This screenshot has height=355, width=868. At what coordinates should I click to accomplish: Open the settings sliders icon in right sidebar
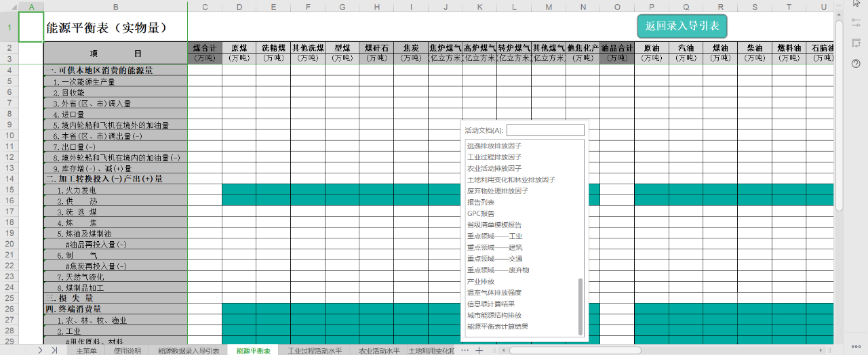[856, 22]
